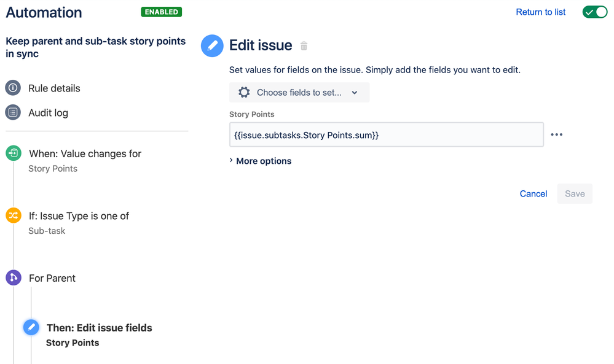Click the purple branch icon for For Parent
The height and width of the screenshot is (364, 614).
(x=14, y=277)
